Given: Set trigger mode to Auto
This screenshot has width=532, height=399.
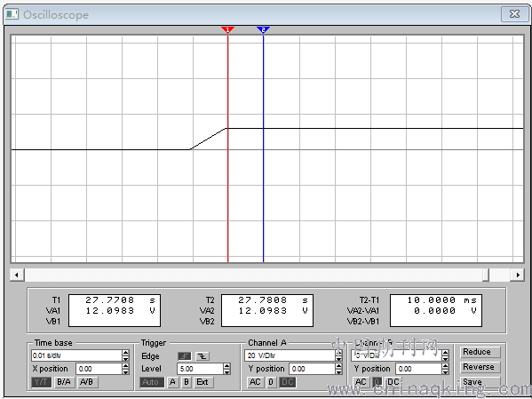Looking at the screenshot, I should tap(152, 382).
